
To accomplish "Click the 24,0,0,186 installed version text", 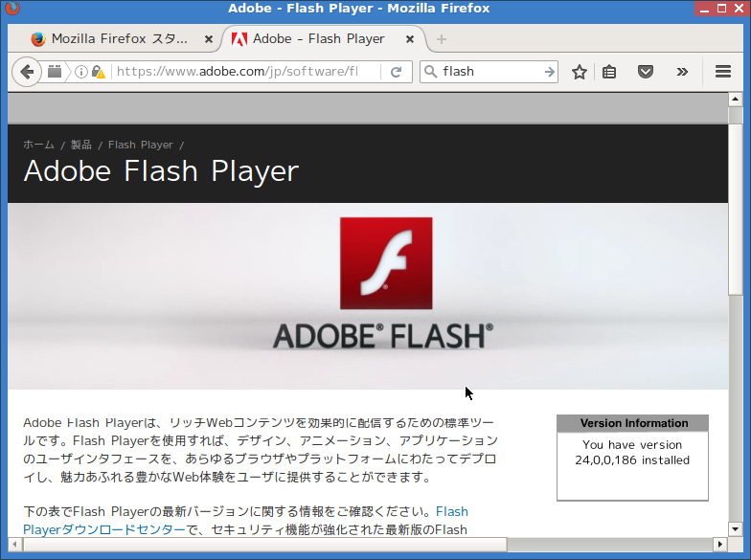I will pyautogui.click(x=632, y=459).
